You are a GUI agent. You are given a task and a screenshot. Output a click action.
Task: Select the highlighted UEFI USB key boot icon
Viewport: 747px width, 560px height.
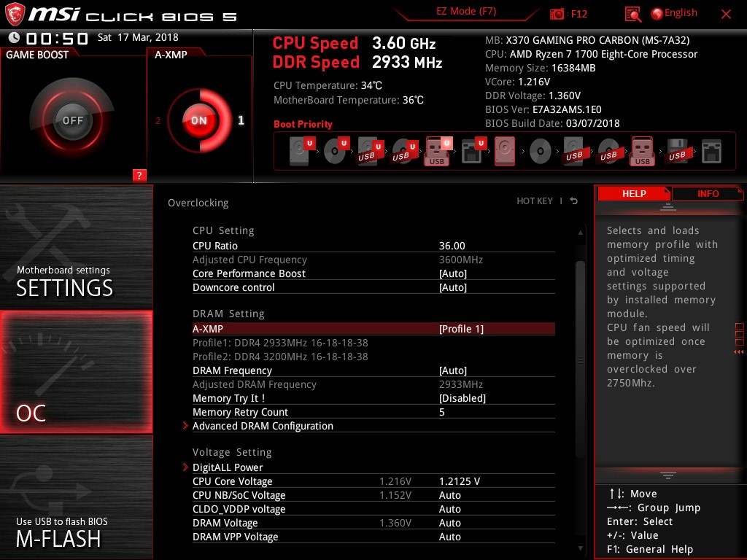(438, 151)
